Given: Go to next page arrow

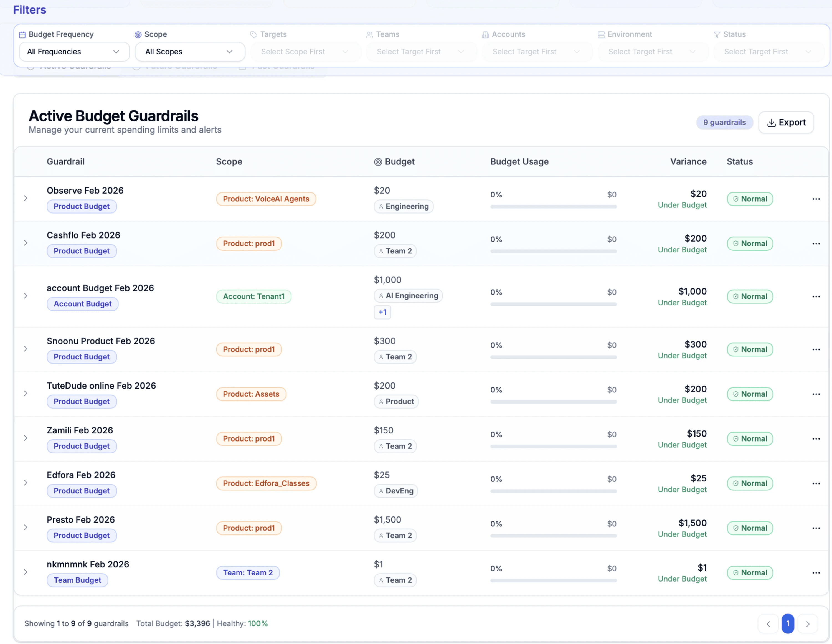Looking at the screenshot, I should pyautogui.click(x=807, y=624).
